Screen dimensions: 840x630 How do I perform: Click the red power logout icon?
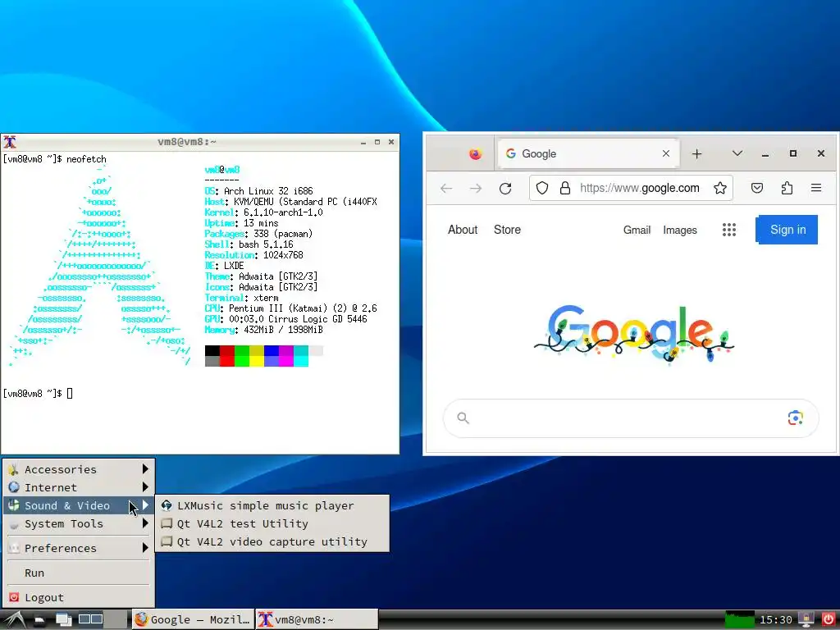(x=829, y=620)
